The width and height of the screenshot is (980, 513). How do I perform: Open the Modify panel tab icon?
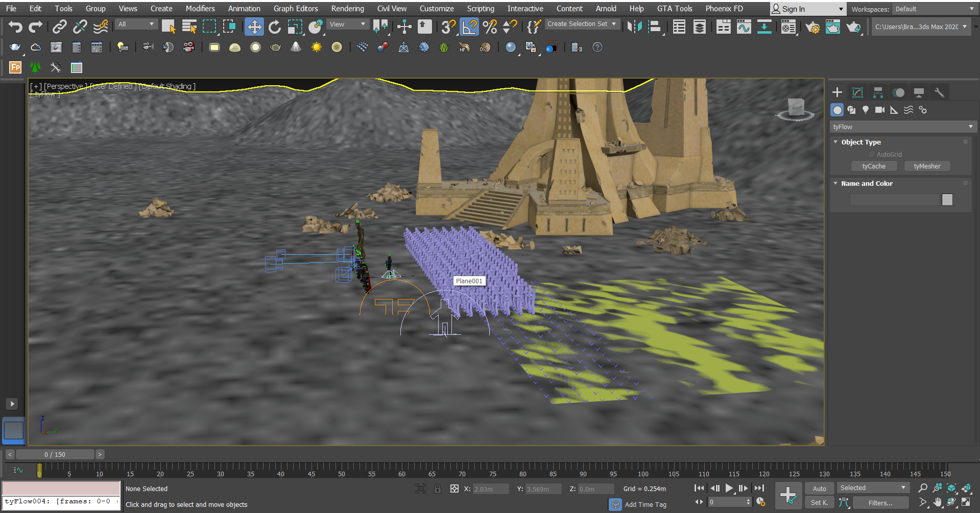coord(857,92)
